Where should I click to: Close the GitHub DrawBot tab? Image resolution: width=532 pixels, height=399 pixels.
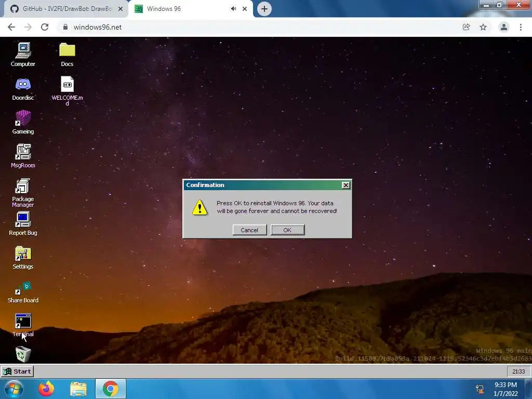coord(121,9)
